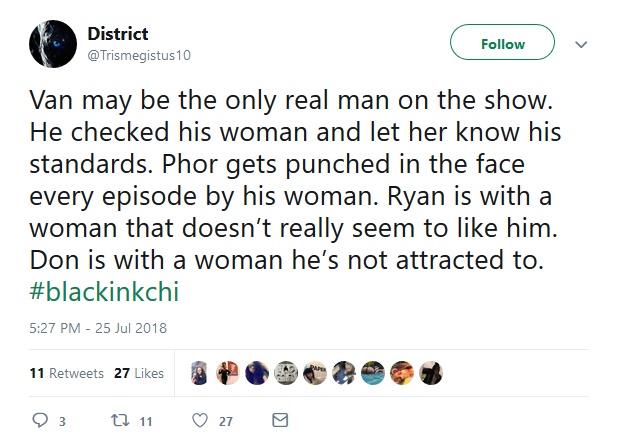Open liker avatar showing PAPER text
This screenshot has height=444, width=617.
pyautogui.click(x=315, y=373)
